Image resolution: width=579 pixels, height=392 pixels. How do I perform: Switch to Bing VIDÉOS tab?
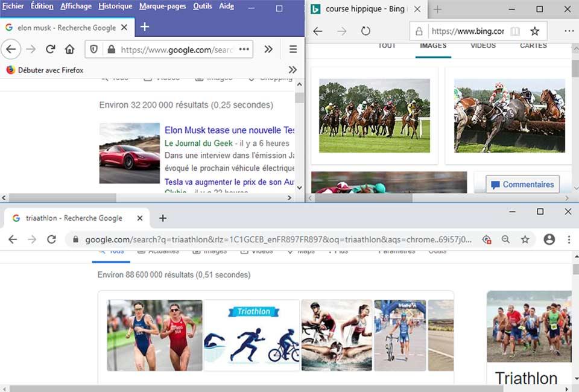(483, 46)
